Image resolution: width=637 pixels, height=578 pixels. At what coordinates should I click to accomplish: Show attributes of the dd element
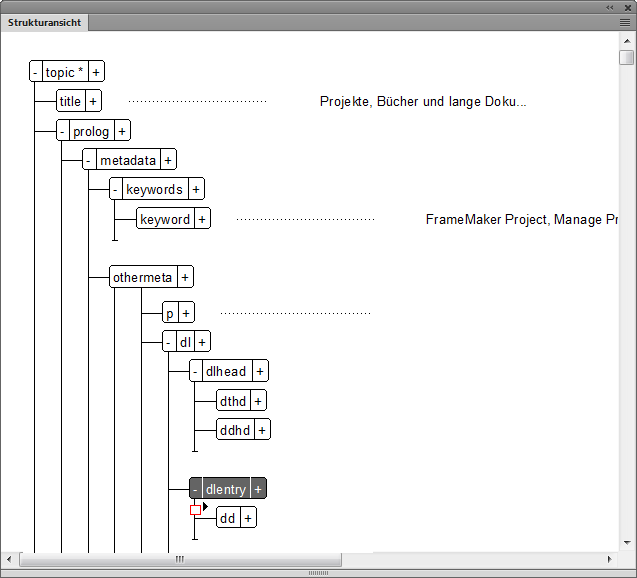(x=248, y=518)
